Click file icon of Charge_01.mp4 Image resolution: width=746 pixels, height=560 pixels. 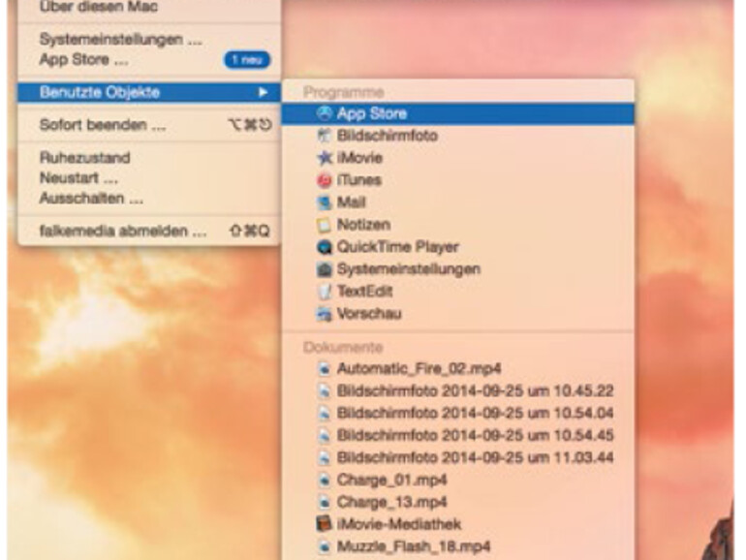[x=324, y=480]
